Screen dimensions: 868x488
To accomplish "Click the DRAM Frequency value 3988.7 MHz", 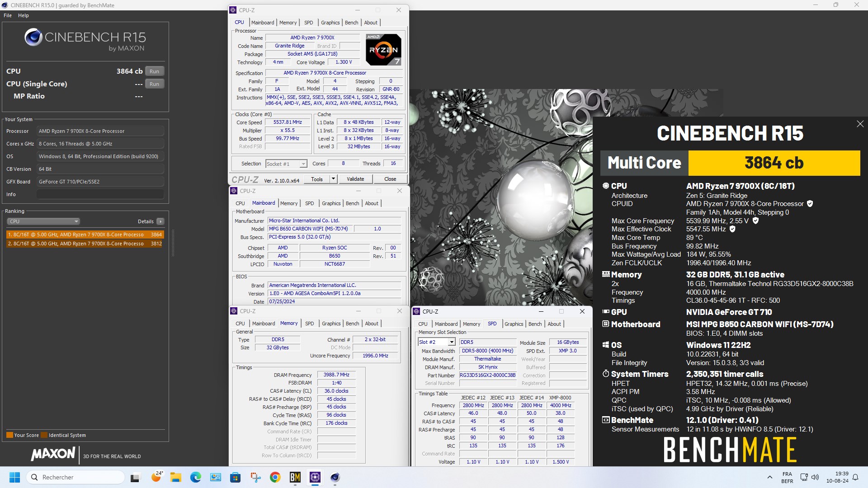I will click(x=337, y=375).
